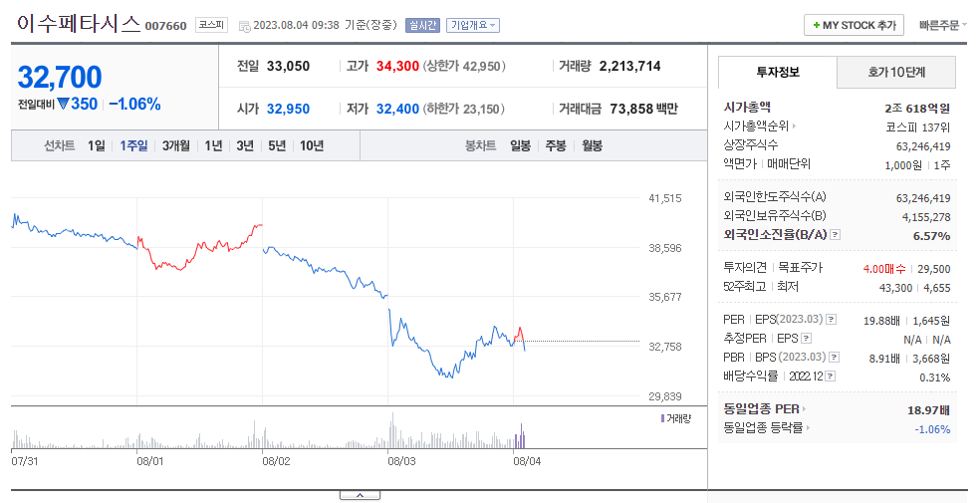Click the clock icon before the 2023.08.04 timestamp
The width and height of the screenshot is (980, 503).
245,26
